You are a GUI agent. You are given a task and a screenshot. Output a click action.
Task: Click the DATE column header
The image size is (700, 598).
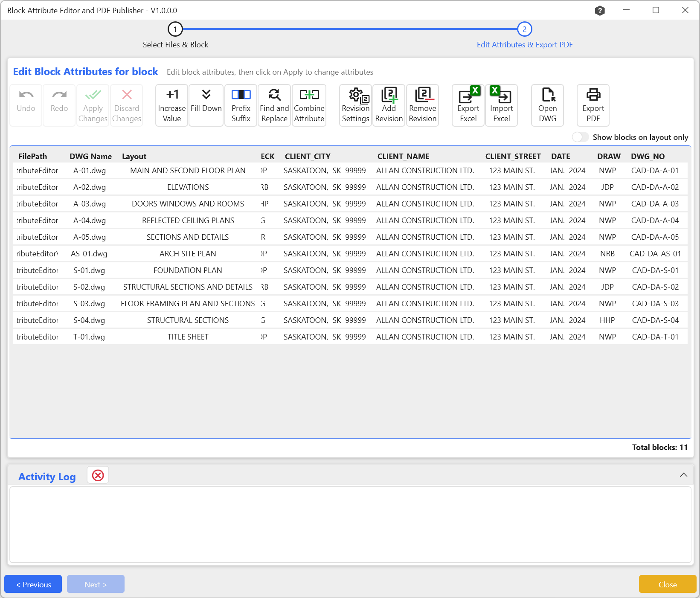pyautogui.click(x=561, y=157)
